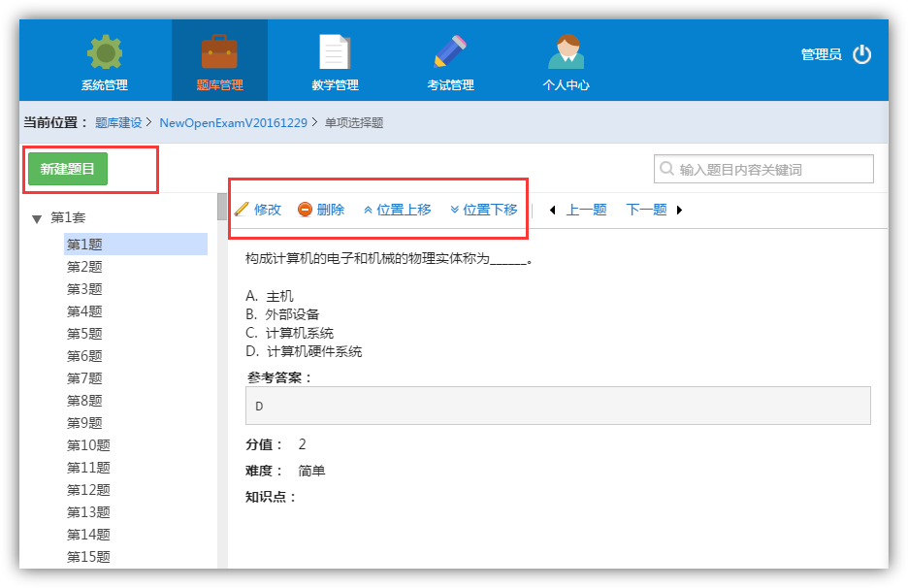Open 考试管理 menu label
Viewport: 908px width, 588px height.
[x=450, y=85]
